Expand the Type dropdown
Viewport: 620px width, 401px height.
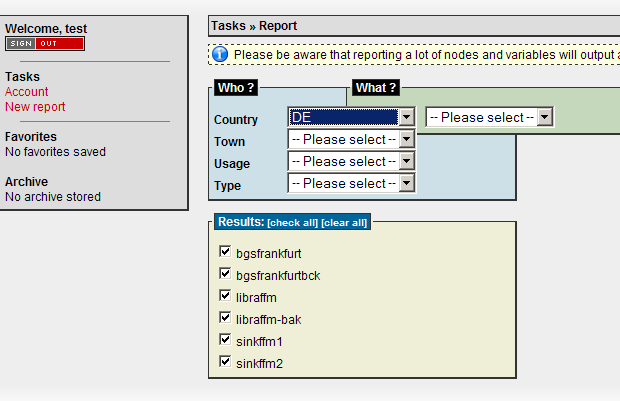(352, 183)
